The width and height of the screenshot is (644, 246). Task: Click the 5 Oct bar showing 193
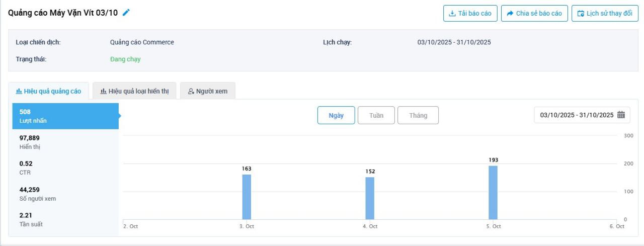(x=493, y=193)
